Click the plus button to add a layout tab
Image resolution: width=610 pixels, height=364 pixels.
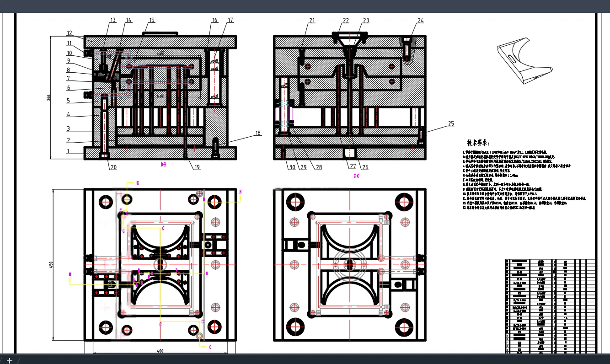(9, 360)
